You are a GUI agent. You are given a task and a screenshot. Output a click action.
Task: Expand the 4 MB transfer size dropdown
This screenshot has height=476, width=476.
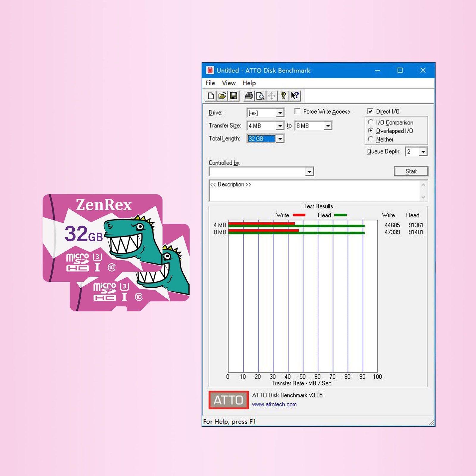click(x=280, y=126)
